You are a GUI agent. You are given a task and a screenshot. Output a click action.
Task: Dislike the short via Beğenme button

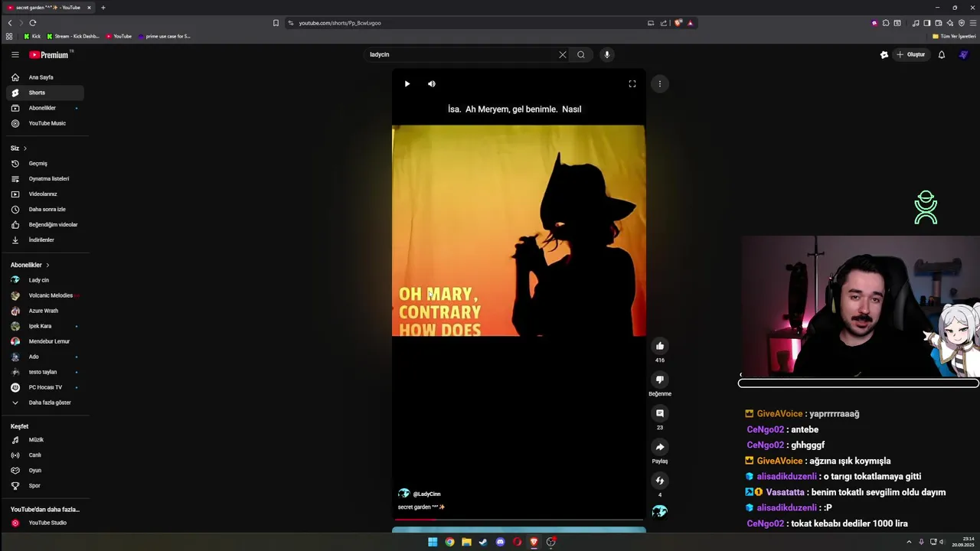659,380
